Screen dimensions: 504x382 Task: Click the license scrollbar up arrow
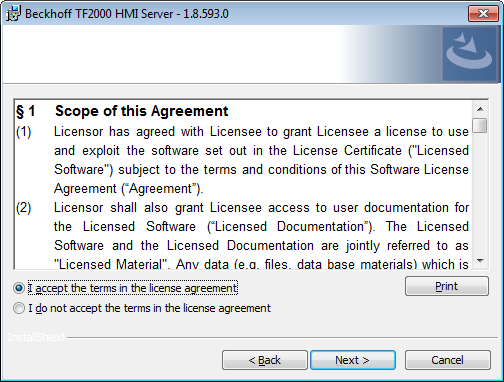click(x=480, y=109)
